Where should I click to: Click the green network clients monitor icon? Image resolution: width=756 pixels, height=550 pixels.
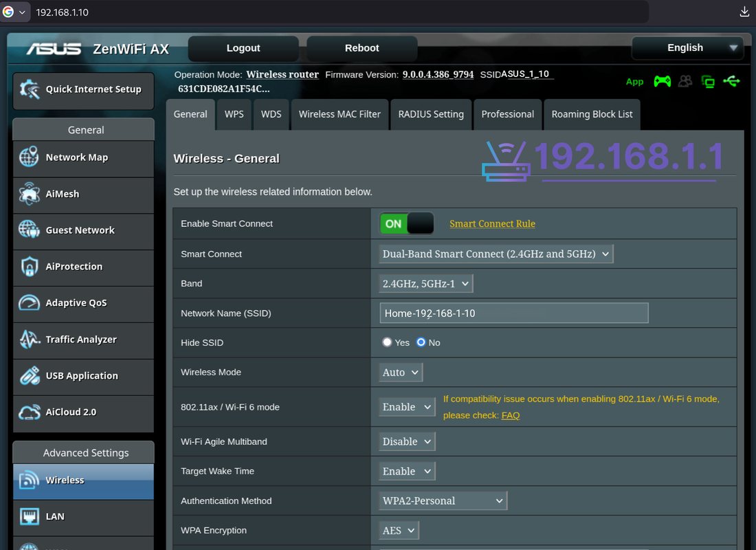coord(708,82)
